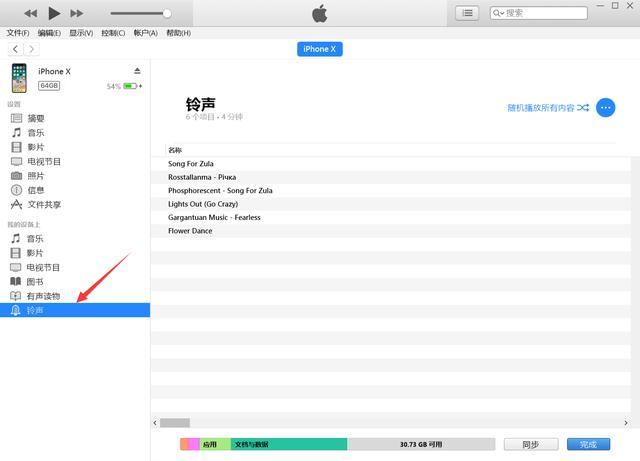Click the 64GB capacity label

(49, 86)
